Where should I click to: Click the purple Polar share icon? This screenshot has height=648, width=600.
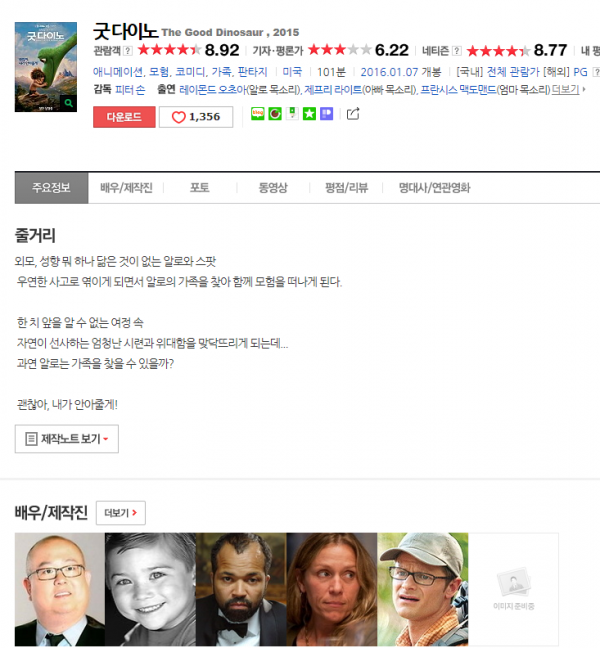pyautogui.click(x=326, y=114)
